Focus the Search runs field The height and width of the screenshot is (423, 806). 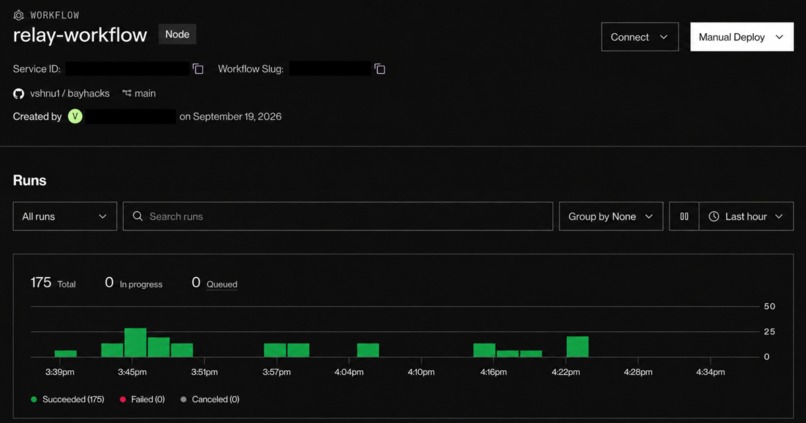click(338, 216)
